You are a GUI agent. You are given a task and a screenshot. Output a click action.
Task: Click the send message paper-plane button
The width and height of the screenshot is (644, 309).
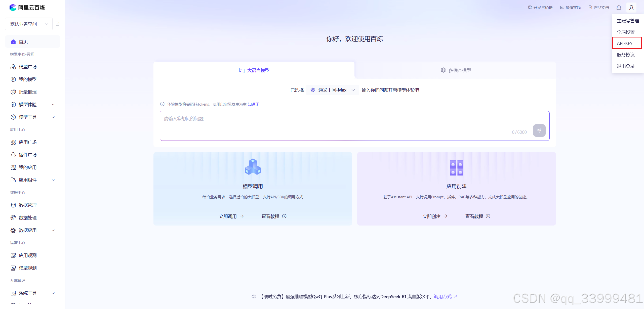click(x=539, y=130)
